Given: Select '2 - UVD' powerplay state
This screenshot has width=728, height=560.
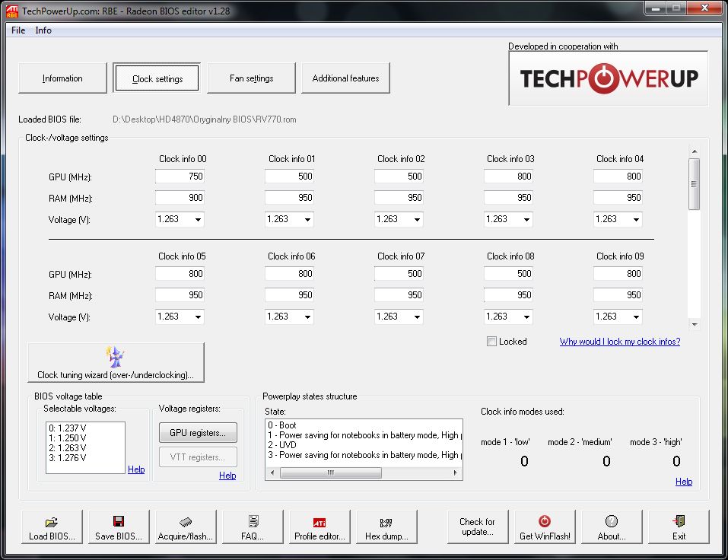Looking at the screenshot, I should 364,445.
